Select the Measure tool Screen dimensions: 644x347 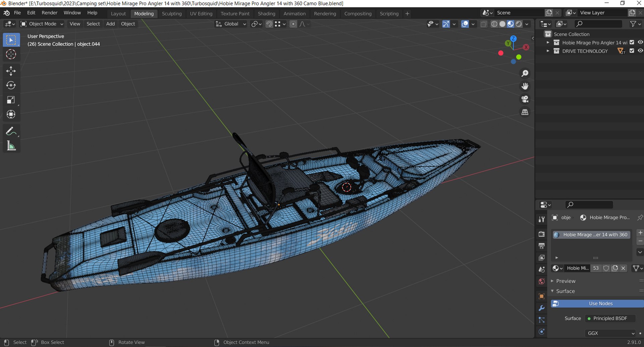(x=11, y=146)
